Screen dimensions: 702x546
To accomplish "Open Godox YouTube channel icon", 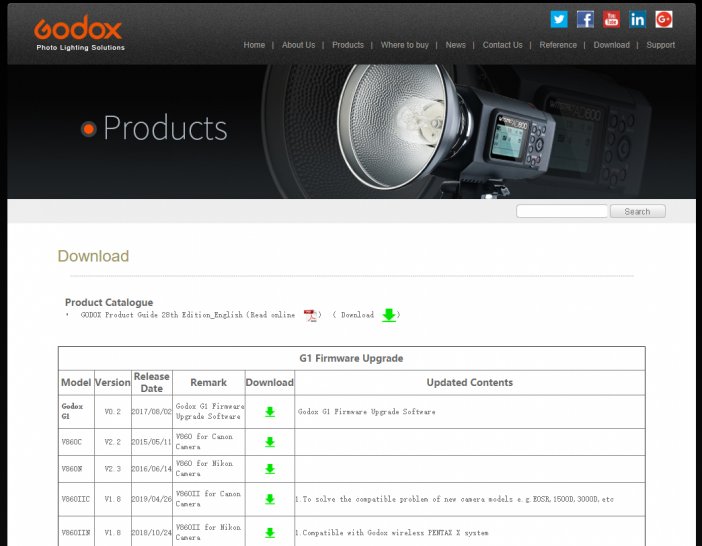I will pos(611,19).
